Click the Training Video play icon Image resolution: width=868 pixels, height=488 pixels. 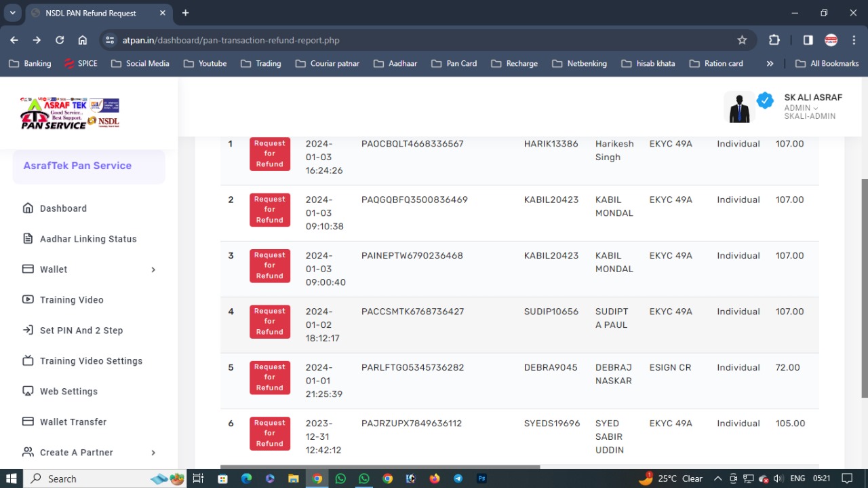point(28,300)
